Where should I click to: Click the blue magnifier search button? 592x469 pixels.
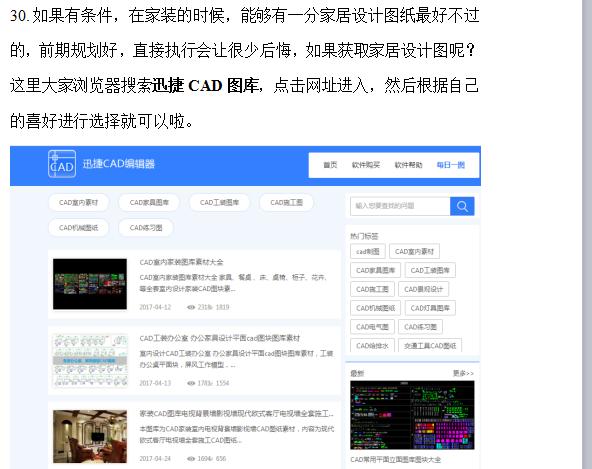pos(462,206)
